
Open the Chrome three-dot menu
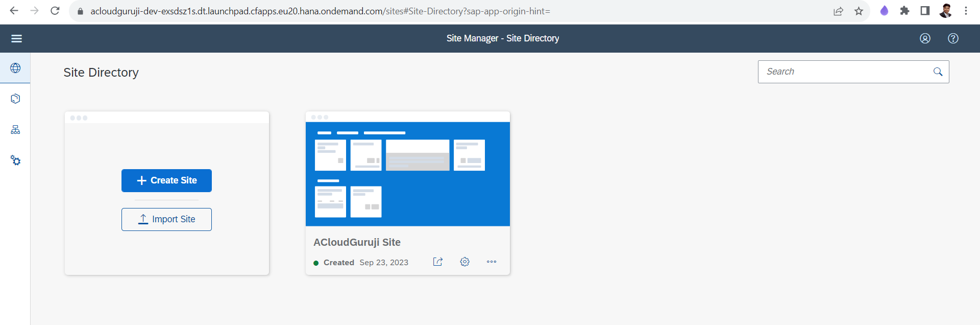pos(966,11)
